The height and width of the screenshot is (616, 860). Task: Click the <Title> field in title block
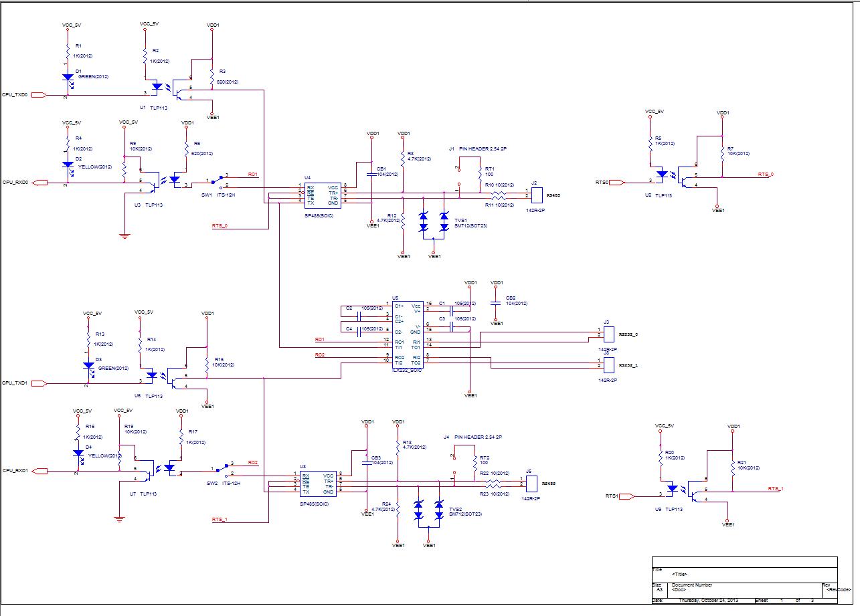(679, 575)
